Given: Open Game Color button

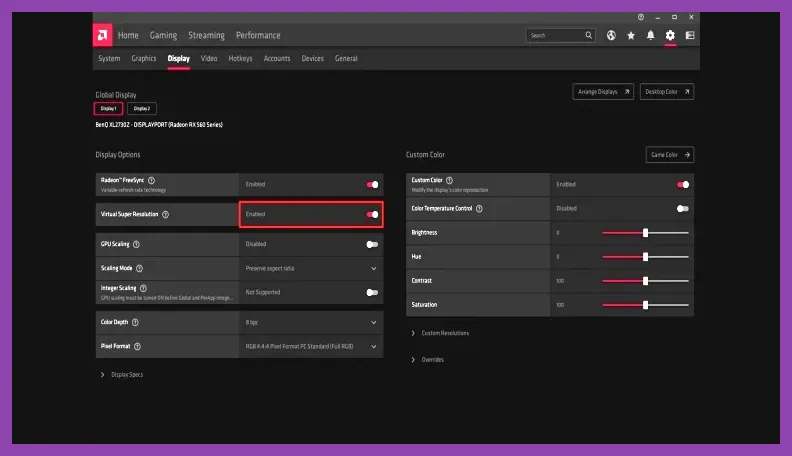Looking at the screenshot, I should click(670, 155).
